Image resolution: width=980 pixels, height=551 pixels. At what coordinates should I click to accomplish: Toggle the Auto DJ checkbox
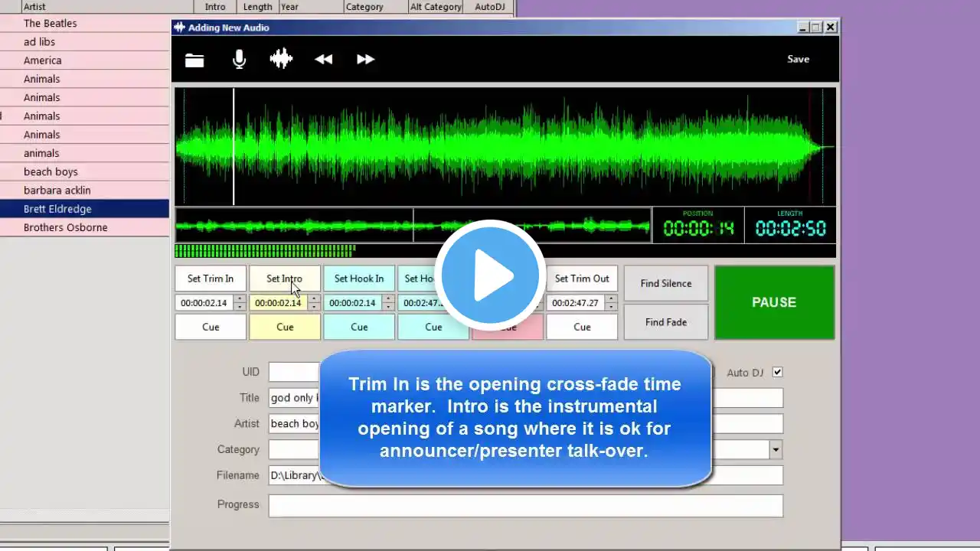pos(778,372)
